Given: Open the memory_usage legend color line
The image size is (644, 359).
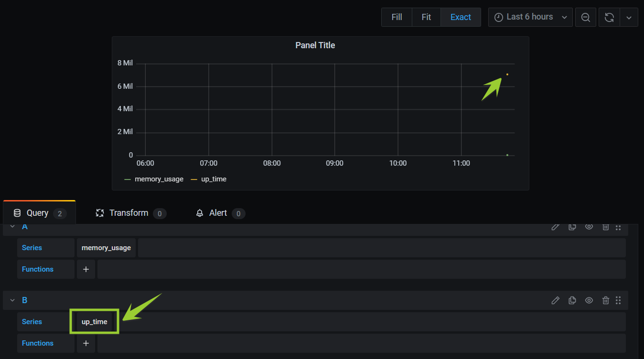Looking at the screenshot, I should 128,179.
